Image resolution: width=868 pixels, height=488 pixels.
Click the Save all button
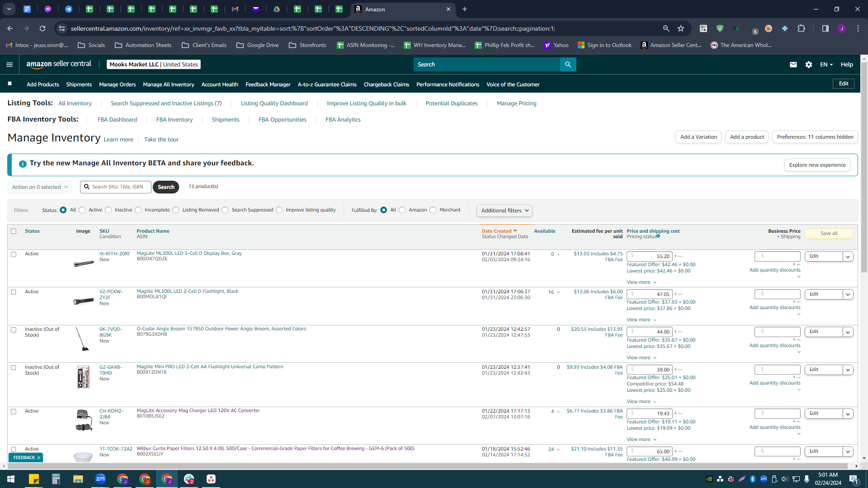tap(829, 234)
